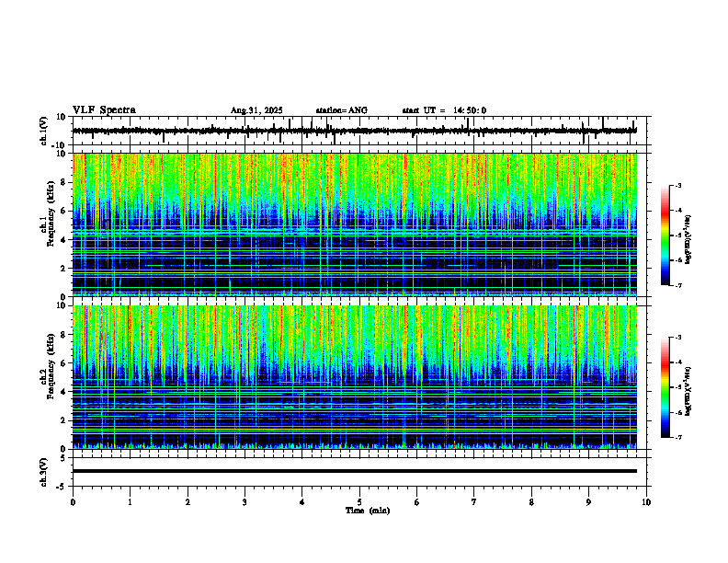Click the ch.3 flat voltage trace line
This screenshot has width=728, height=563.
[x=355, y=471]
